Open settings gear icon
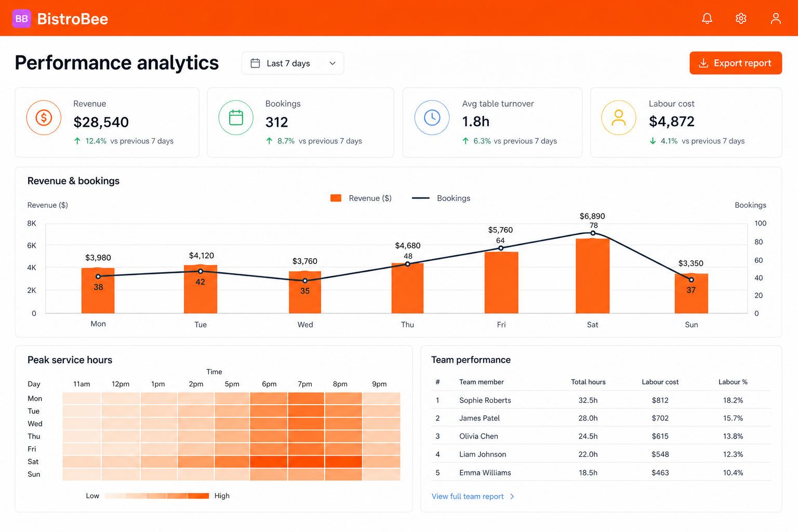Image resolution: width=798 pixels, height=532 pixels. (741, 19)
